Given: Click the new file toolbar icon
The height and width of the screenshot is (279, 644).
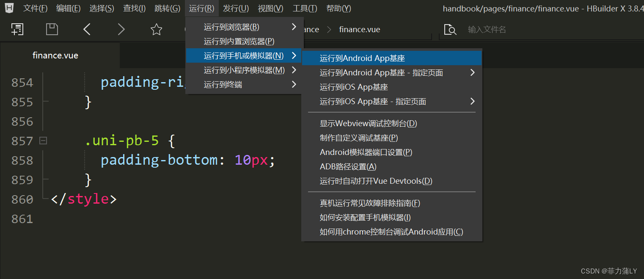Looking at the screenshot, I should (x=17, y=29).
